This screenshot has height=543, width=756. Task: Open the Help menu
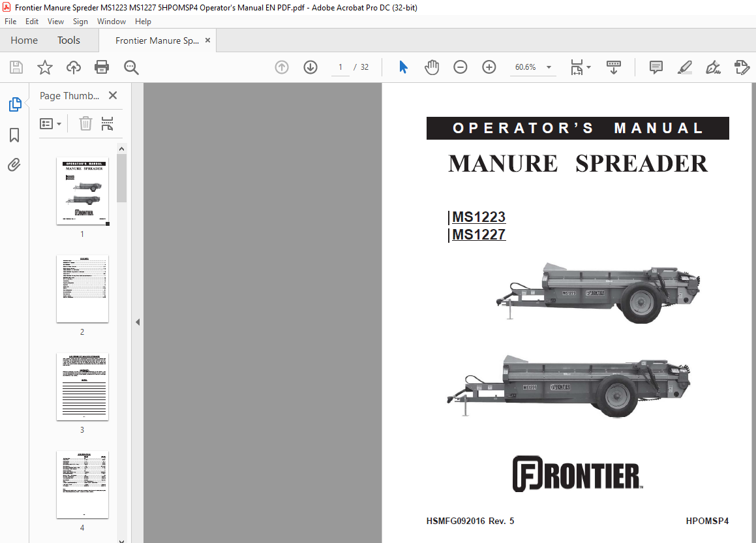coord(143,22)
